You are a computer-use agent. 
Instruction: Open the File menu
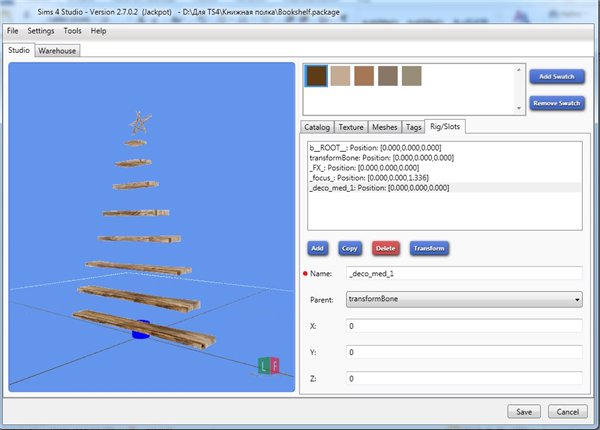pyautogui.click(x=13, y=31)
